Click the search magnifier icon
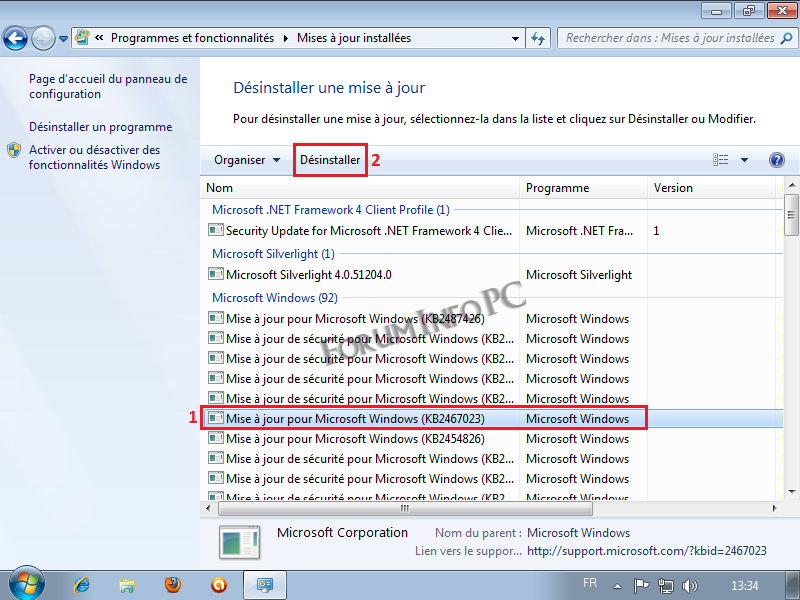800x600 pixels. (787, 38)
